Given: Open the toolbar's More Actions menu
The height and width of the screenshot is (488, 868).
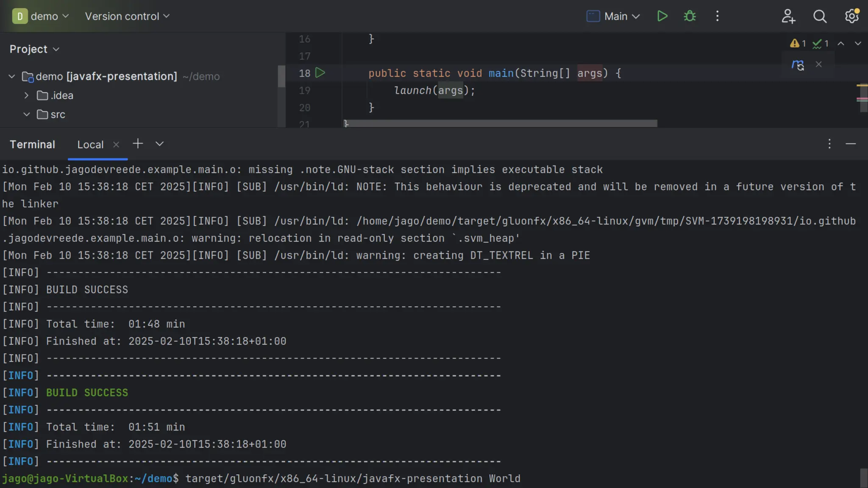Looking at the screenshot, I should [717, 16].
